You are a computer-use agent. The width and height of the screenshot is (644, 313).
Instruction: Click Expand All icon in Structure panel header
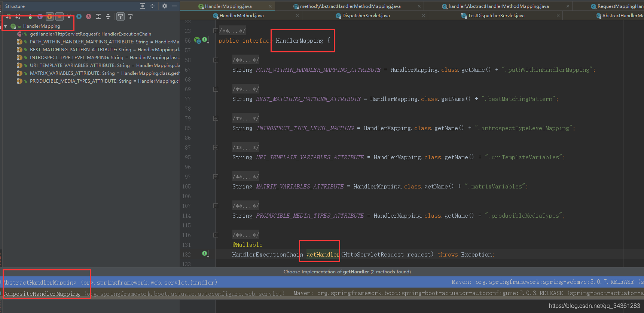(x=143, y=6)
